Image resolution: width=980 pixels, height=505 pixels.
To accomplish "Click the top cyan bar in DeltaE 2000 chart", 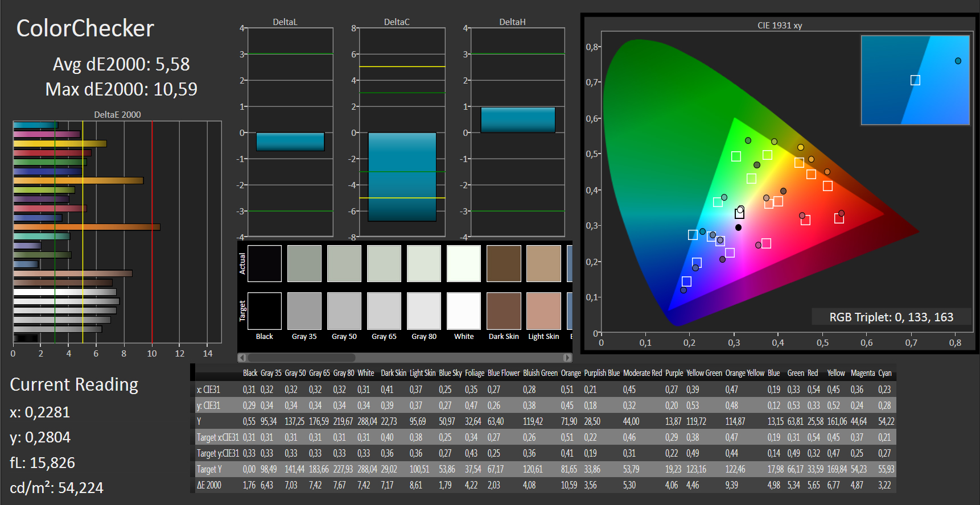I will 35,125.
